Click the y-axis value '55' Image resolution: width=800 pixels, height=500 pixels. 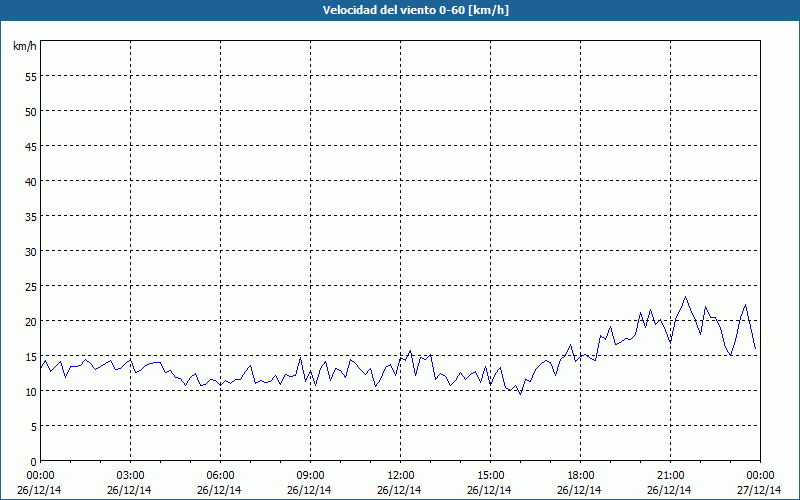(x=31, y=77)
